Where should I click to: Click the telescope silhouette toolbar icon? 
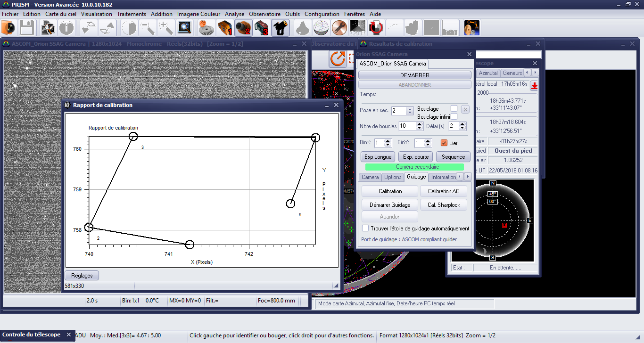click(281, 28)
